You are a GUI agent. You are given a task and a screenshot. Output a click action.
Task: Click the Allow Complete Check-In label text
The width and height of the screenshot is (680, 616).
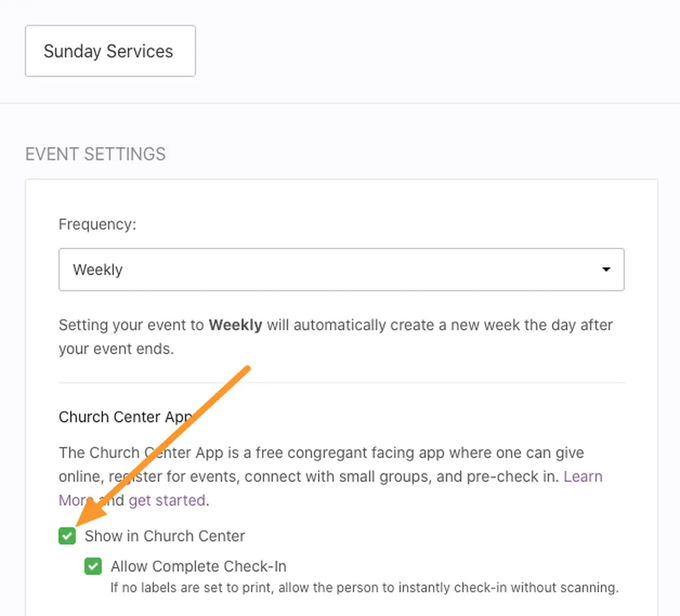pos(198,566)
